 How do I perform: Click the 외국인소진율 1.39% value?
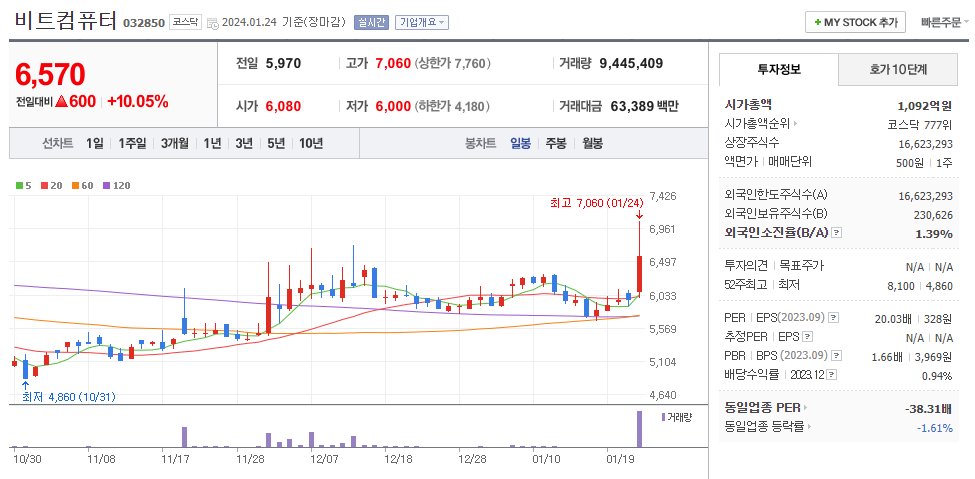(x=934, y=234)
